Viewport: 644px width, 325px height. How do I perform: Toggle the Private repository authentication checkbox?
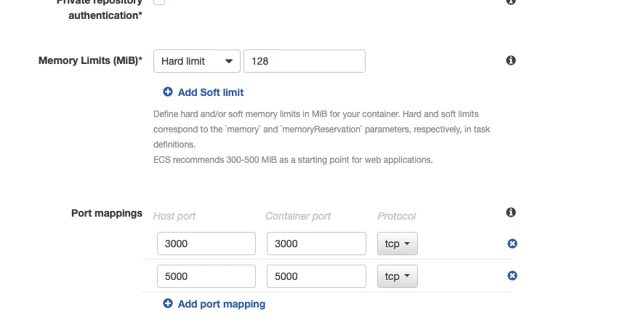(159, 2)
